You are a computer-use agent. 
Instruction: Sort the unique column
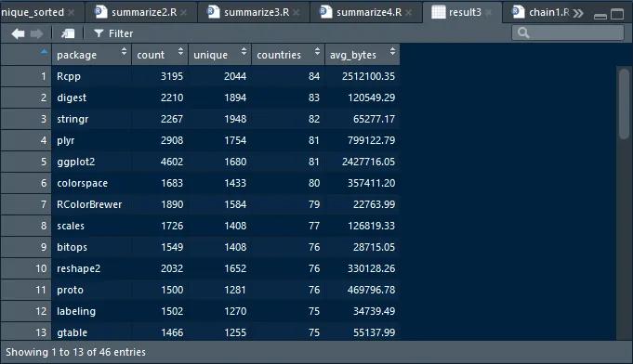tap(219, 55)
